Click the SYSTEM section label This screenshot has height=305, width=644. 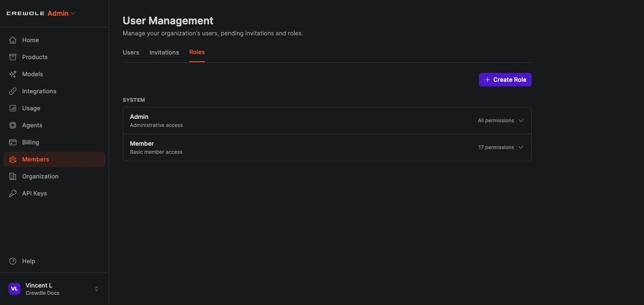click(134, 100)
